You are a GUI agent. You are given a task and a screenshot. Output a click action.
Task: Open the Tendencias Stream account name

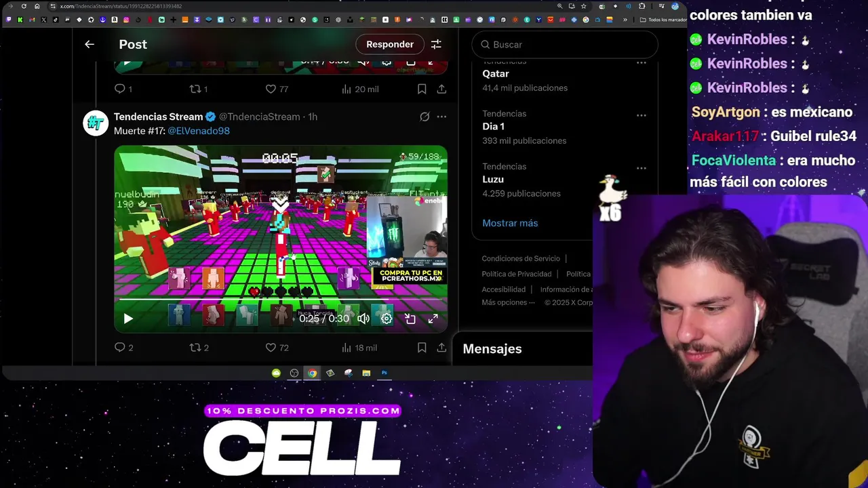(x=158, y=117)
